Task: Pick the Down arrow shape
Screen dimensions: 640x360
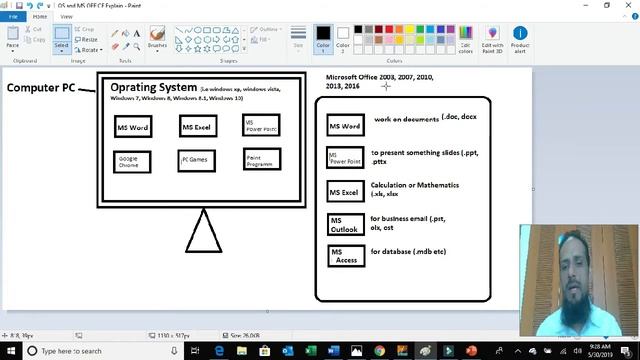Action: 179,49
